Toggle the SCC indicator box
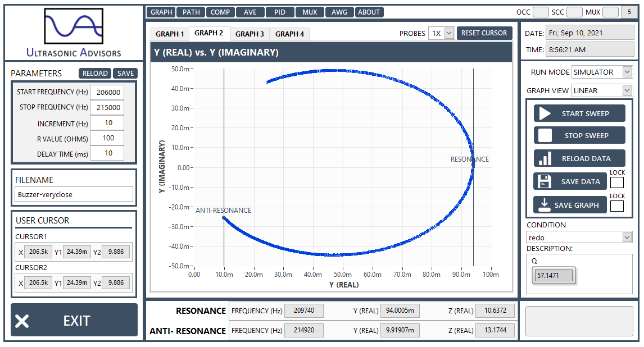This screenshot has width=644, height=347. pos(574,12)
